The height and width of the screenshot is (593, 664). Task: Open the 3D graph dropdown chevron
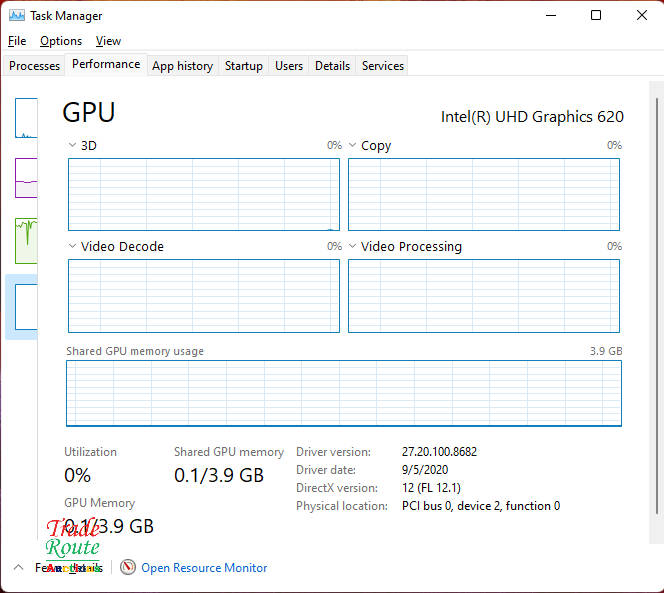coord(72,145)
